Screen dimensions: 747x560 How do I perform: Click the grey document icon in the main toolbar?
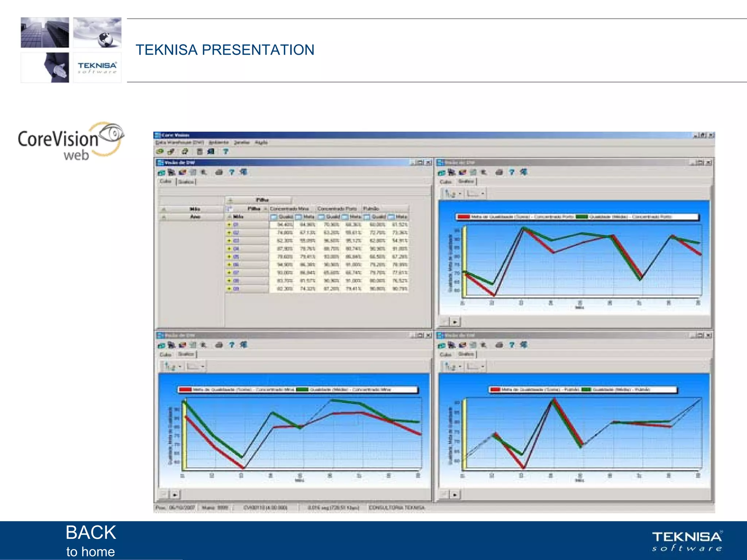click(x=200, y=152)
